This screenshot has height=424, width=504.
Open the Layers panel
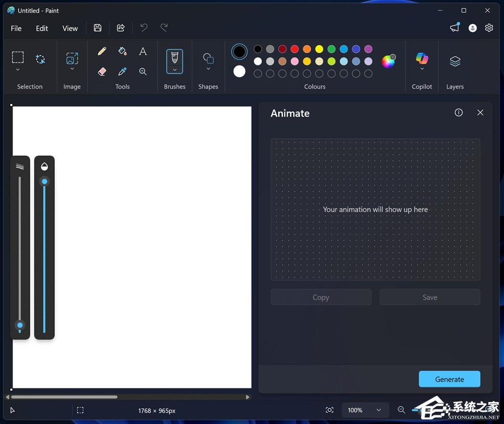click(x=454, y=60)
